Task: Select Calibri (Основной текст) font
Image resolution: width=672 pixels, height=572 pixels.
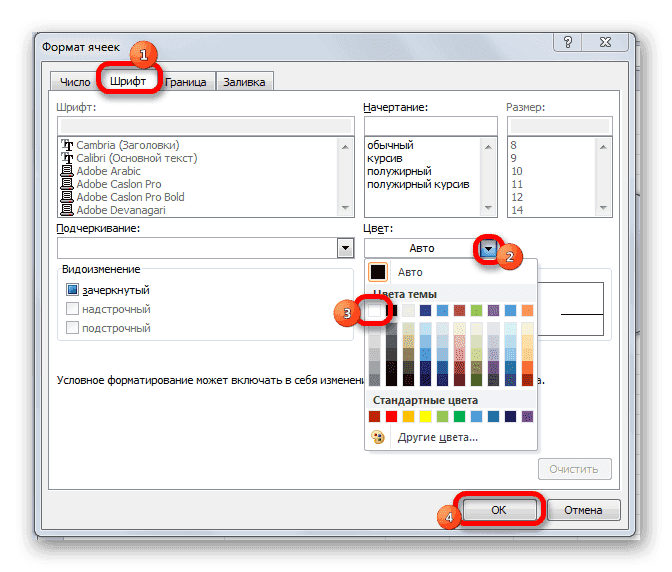Action: [x=137, y=158]
